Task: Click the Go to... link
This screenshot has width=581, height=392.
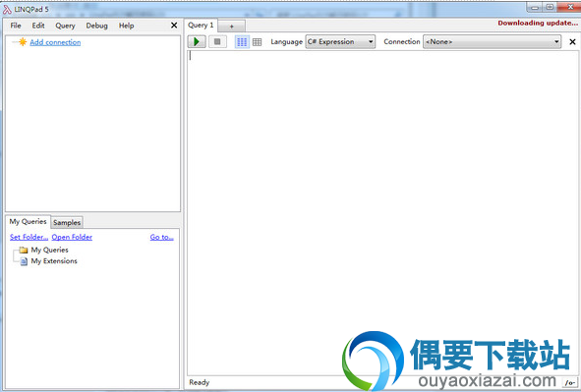Action: pos(162,237)
